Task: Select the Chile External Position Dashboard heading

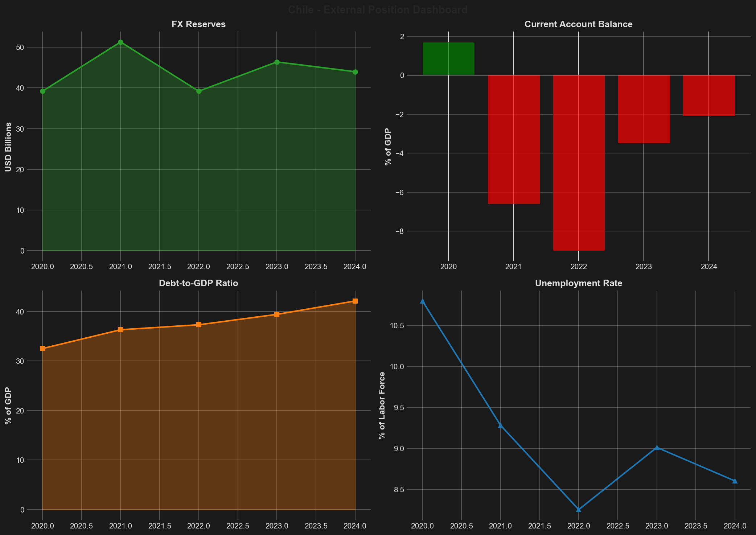Action: pyautogui.click(x=377, y=10)
